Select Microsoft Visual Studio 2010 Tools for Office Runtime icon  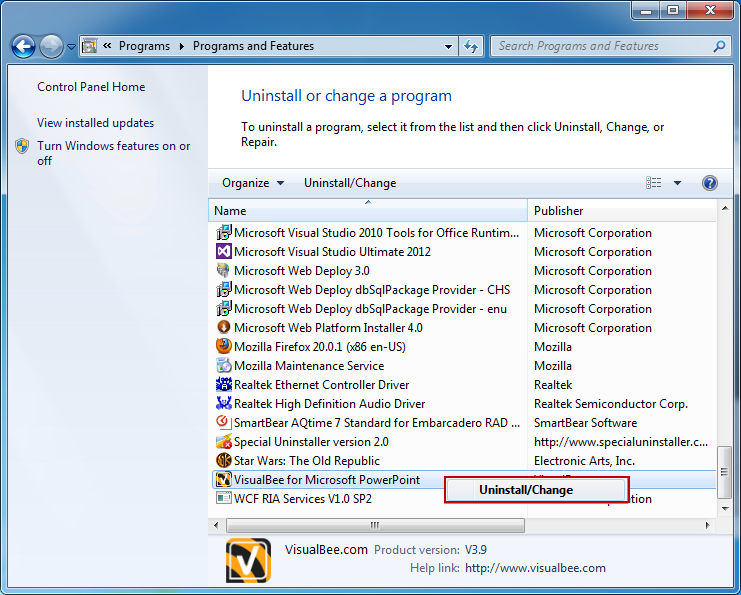(224, 233)
